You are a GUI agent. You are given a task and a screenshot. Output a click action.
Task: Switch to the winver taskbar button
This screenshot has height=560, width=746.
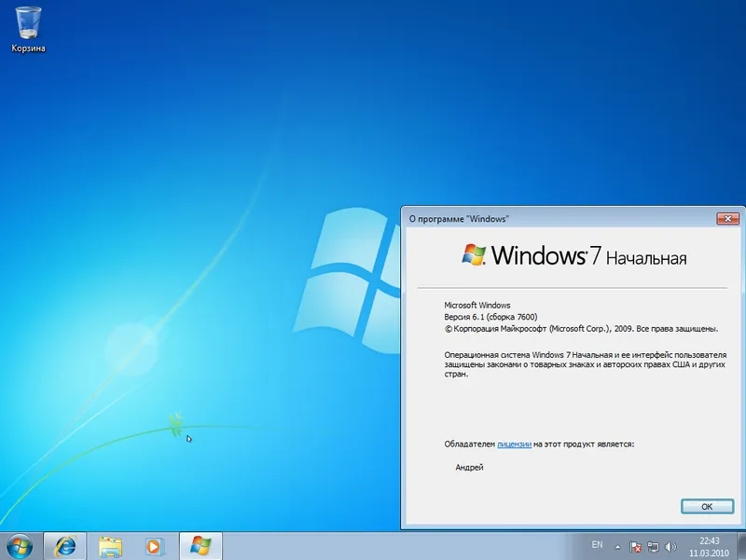200,546
